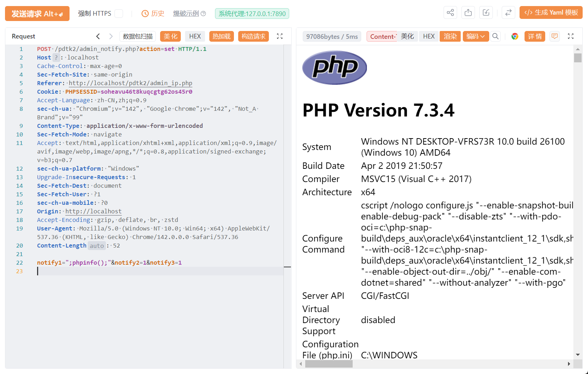Expand the Request editor to fullscreen
This screenshot has height=374, width=588.
280,36
